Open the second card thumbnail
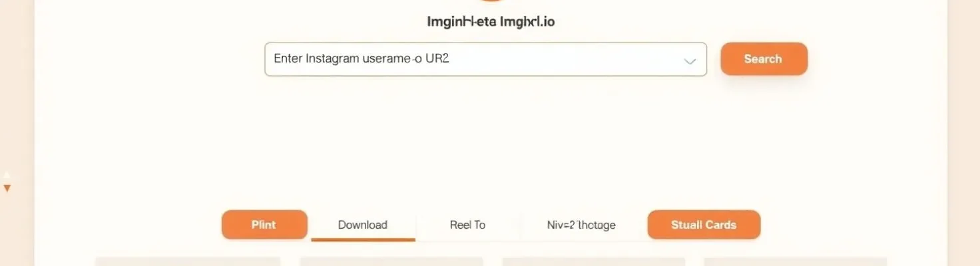 pos(391,261)
